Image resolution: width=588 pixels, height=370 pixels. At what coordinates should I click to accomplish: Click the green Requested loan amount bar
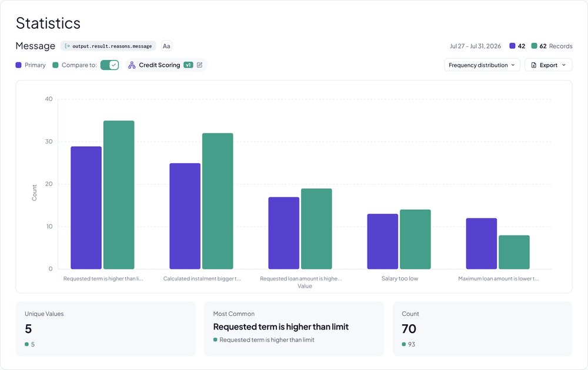316,229
